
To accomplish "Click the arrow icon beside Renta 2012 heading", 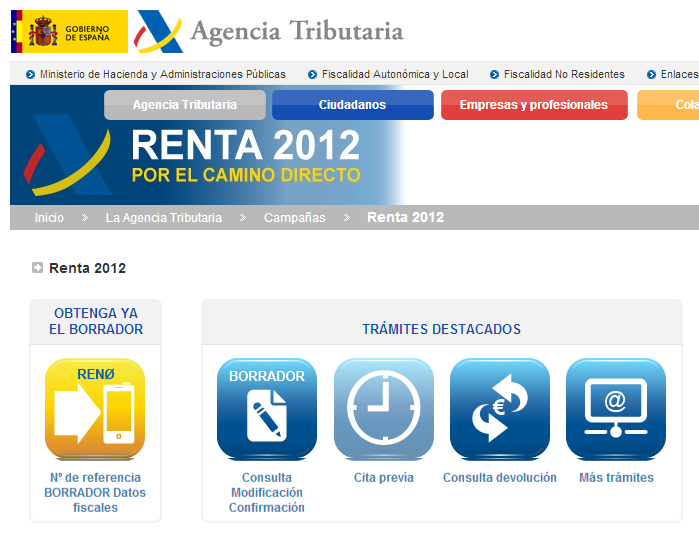I will click(37, 268).
